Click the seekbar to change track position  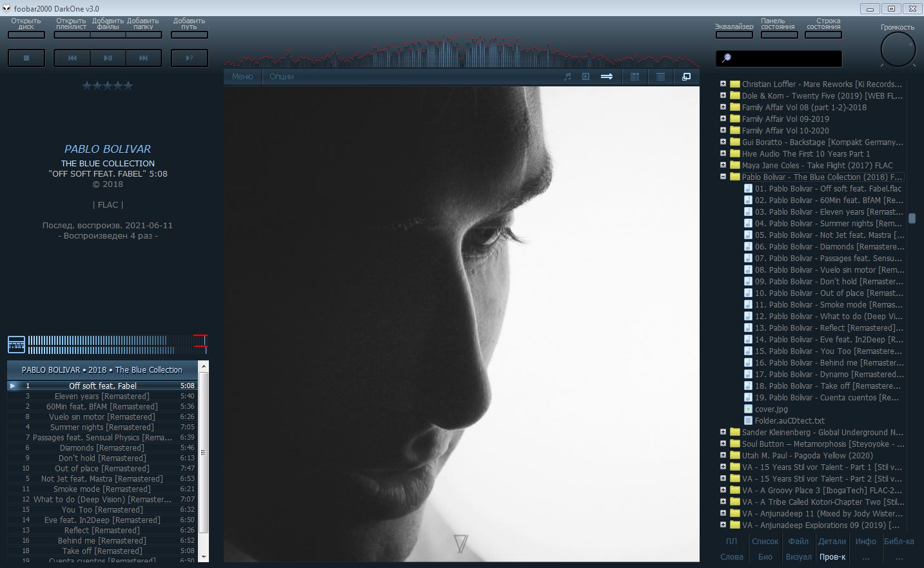[118, 344]
